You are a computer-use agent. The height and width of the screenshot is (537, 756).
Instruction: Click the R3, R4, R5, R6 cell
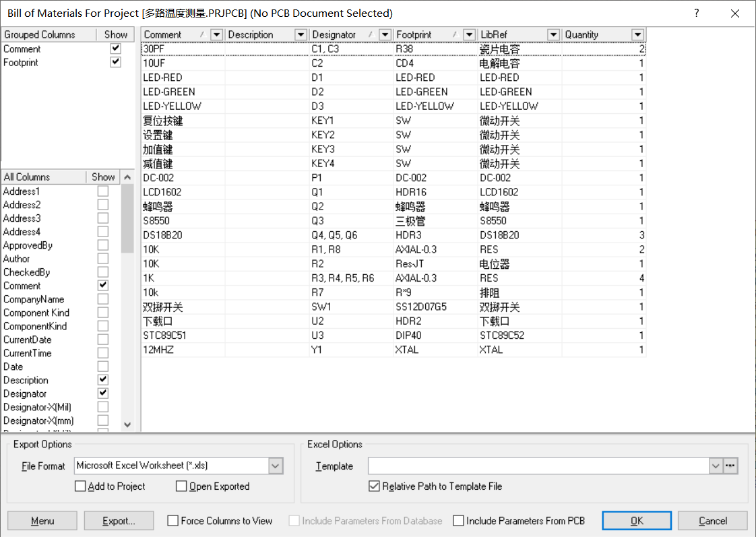(351, 278)
